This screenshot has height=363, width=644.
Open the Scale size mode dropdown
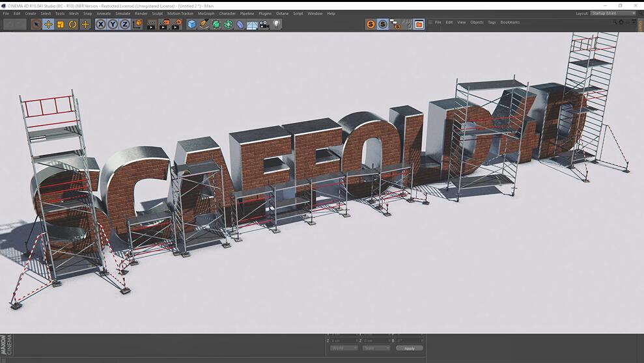coord(376,348)
